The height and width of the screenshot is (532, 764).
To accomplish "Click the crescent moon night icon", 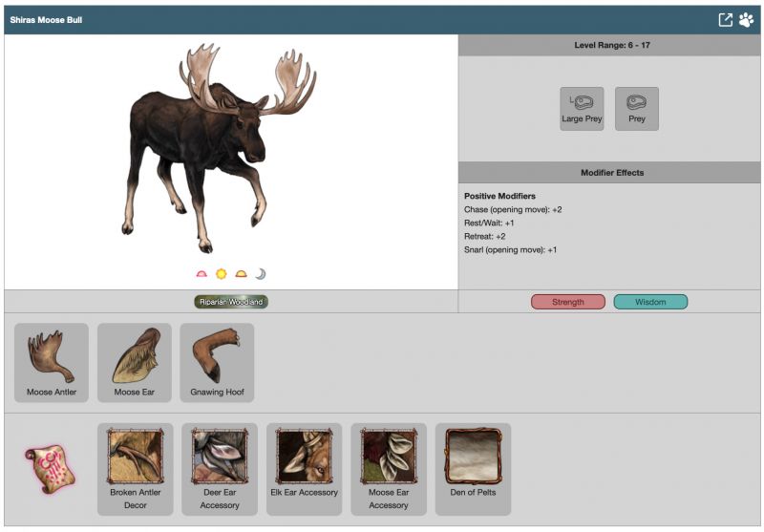I will click(x=260, y=274).
